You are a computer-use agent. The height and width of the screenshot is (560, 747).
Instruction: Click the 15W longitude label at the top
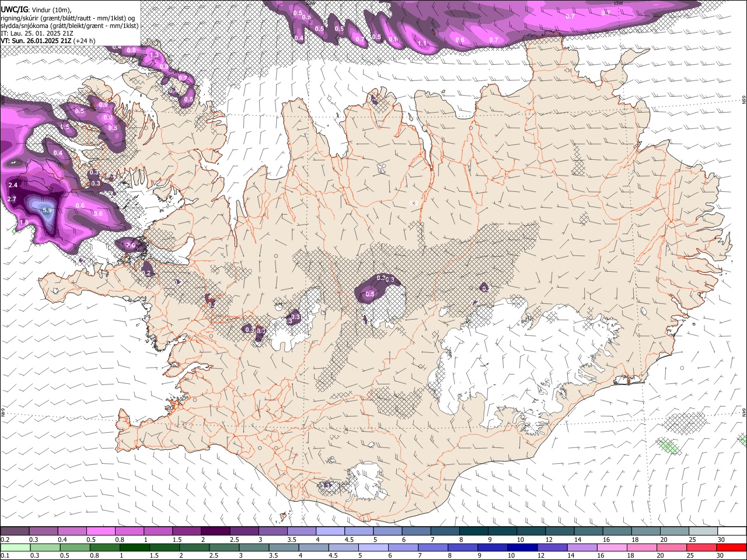pyautogui.click(x=619, y=3)
